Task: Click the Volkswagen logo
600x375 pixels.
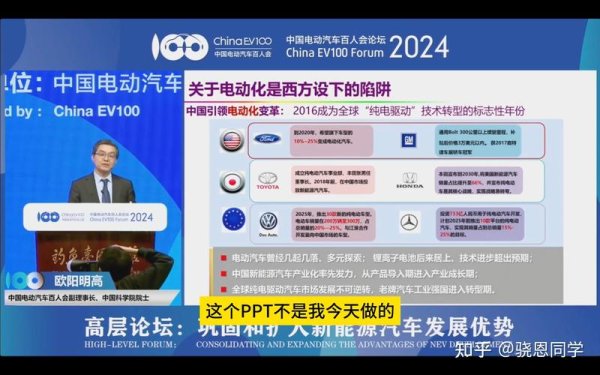Action: click(268, 223)
